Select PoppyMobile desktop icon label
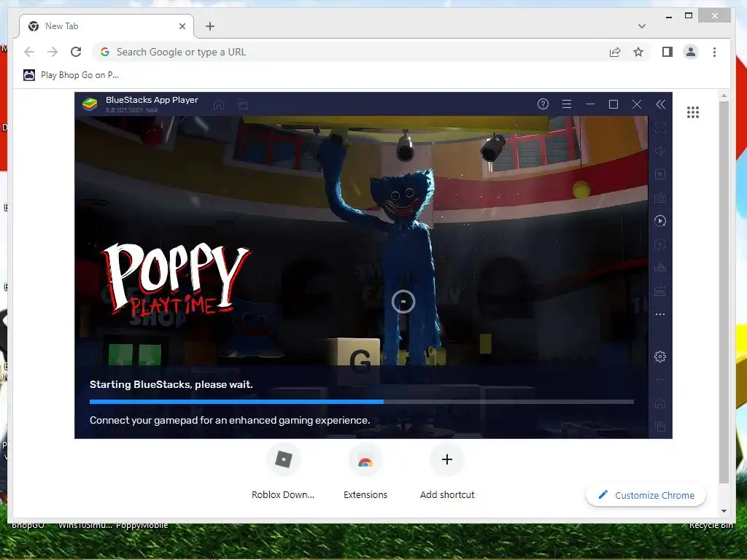Image resolution: width=747 pixels, height=560 pixels. point(142,525)
